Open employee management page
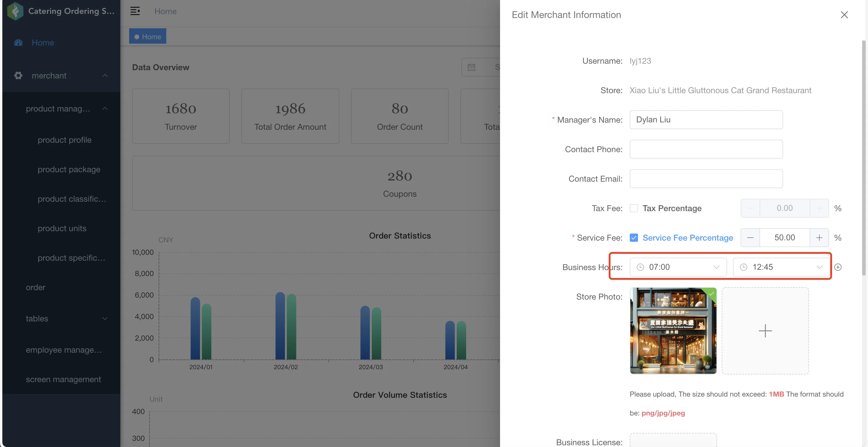 click(64, 350)
